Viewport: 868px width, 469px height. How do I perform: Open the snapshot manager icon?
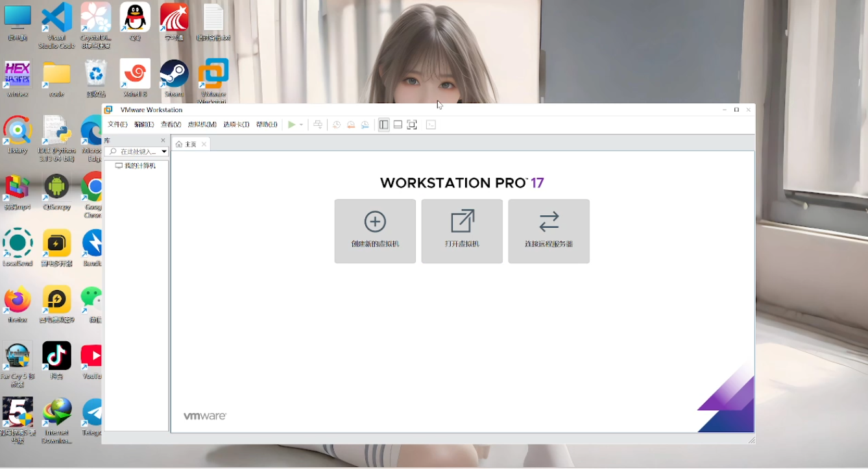point(365,125)
